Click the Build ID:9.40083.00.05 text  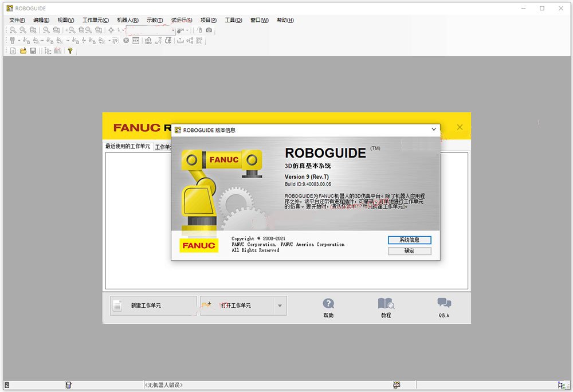308,184
